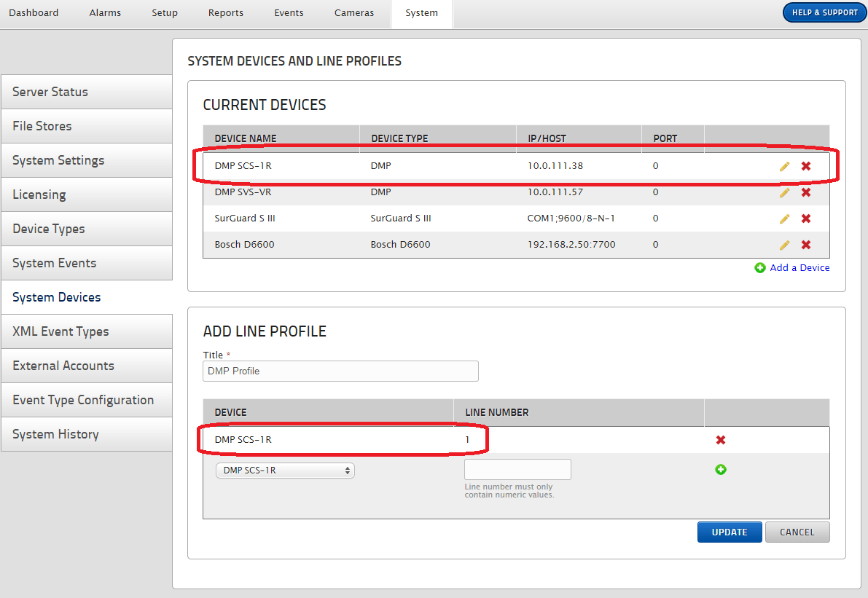Open Help & Support
The width and height of the screenshot is (868, 598).
click(x=825, y=12)
